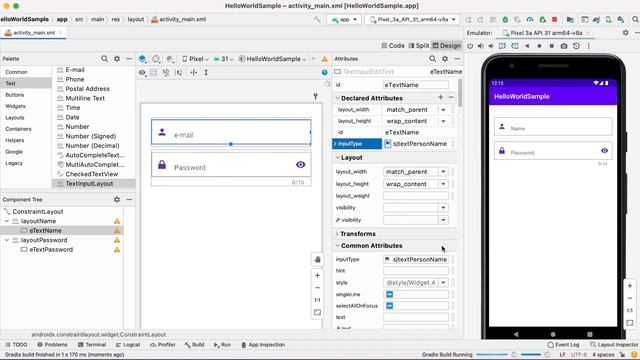Open the Event Log

(x=563, y=345)
